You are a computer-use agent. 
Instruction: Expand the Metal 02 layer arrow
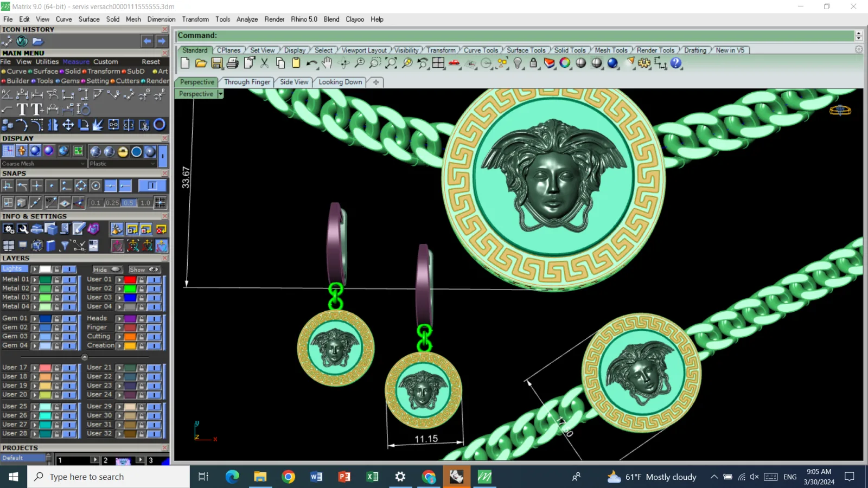[35, 289]
